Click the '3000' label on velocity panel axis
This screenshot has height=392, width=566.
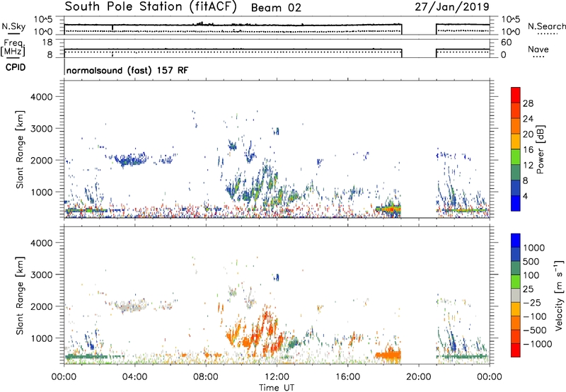(41, 275)
